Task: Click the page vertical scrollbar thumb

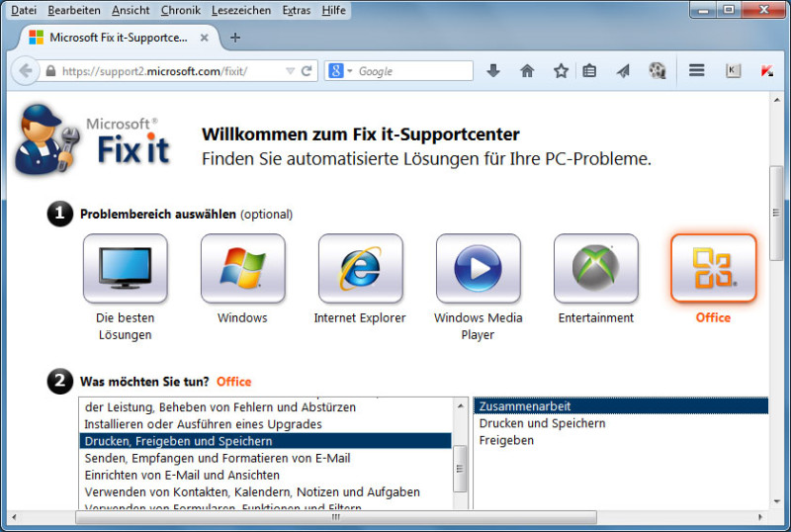Action: tap(776, 213)
